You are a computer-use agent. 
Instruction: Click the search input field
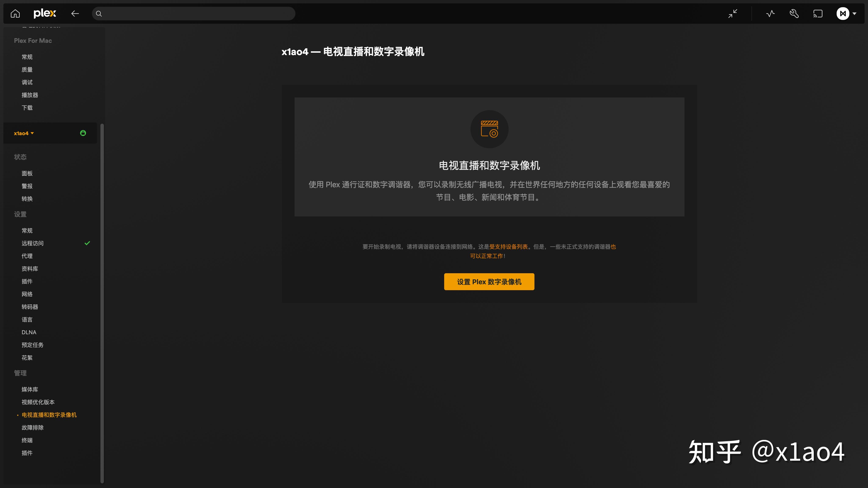coord(193,14)
